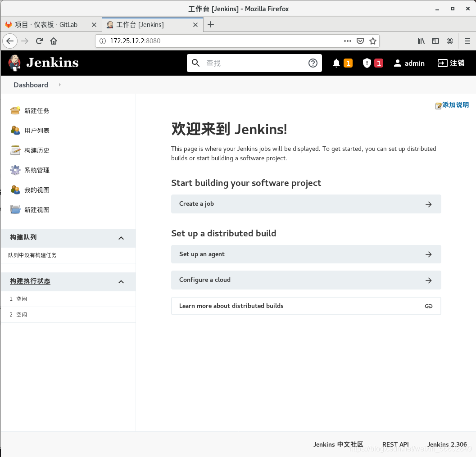476x457 pixels.
Task: Open the 用户列表 people icon
Action: tap(15, 130)
